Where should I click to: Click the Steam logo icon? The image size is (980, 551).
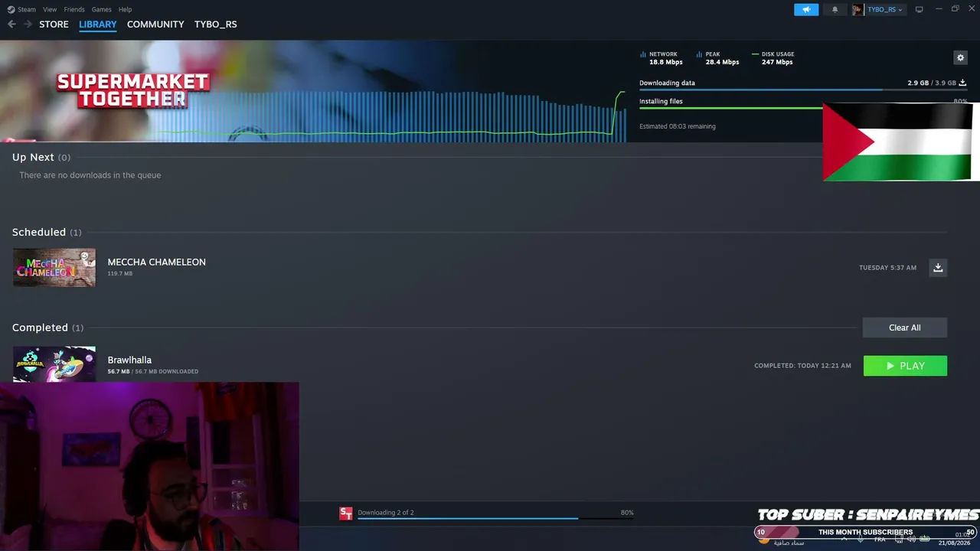[x=11, y=9]
